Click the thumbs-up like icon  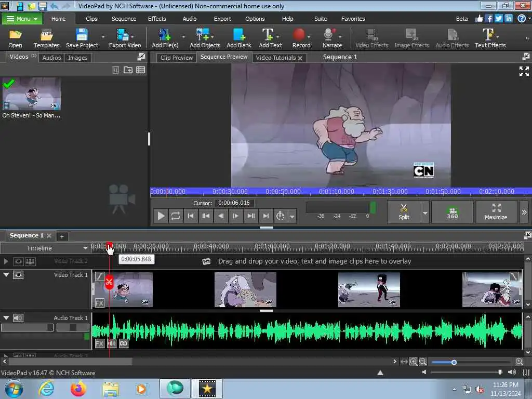tap(479, 19)
